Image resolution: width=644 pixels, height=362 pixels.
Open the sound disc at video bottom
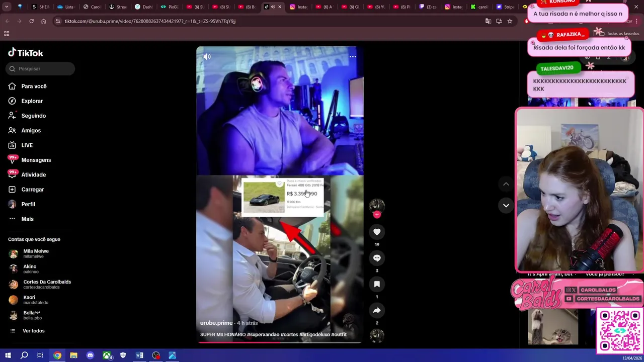(x=377, y=335)
